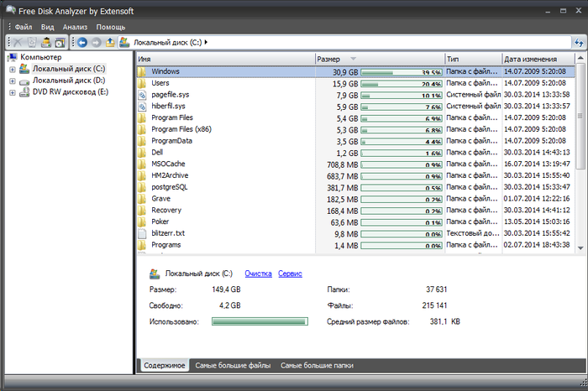Click the pagefile.sys file icon
Image resolution: width=588 pixels, height=391 pixels.
[x=142, y=95]
